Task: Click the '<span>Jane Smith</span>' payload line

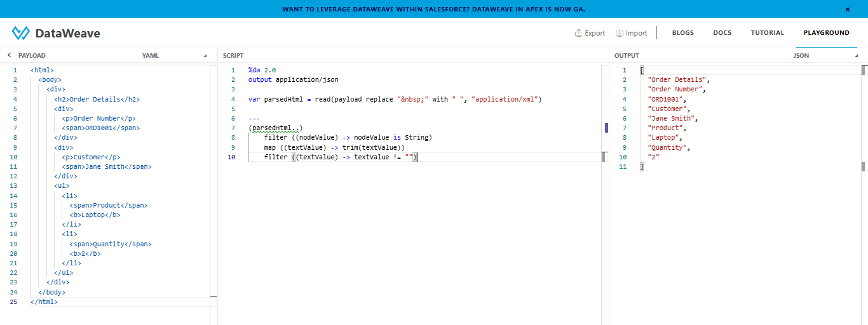Action: [x=107, y=166]
